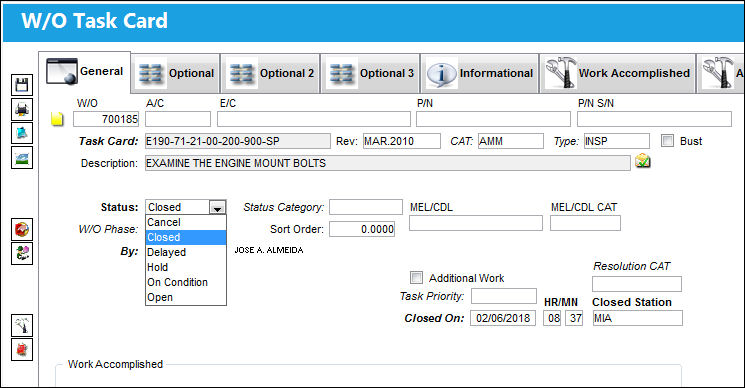Click the Sort Order field 0.0000

coord(362,229)
